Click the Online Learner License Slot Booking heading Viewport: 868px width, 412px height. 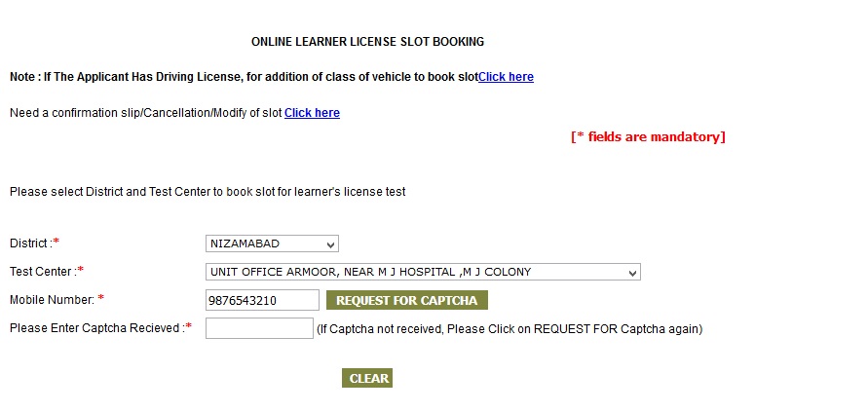[367, 42]
